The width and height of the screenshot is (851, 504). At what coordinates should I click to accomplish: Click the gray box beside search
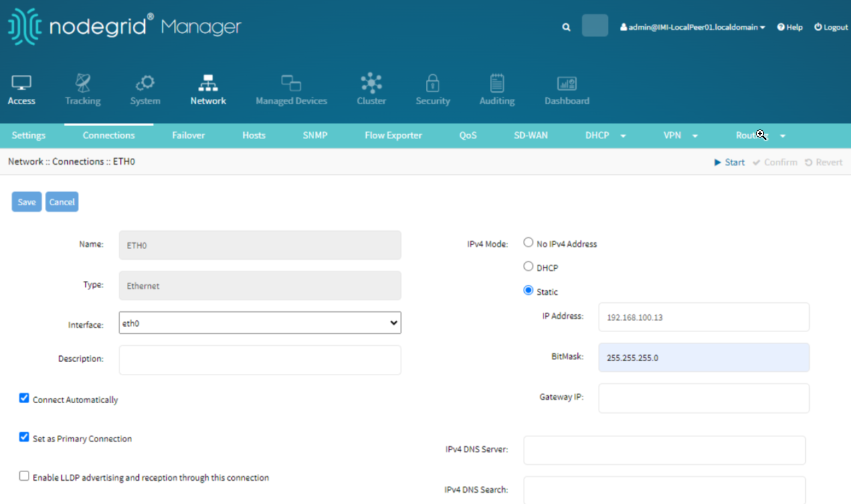point(595,25)
